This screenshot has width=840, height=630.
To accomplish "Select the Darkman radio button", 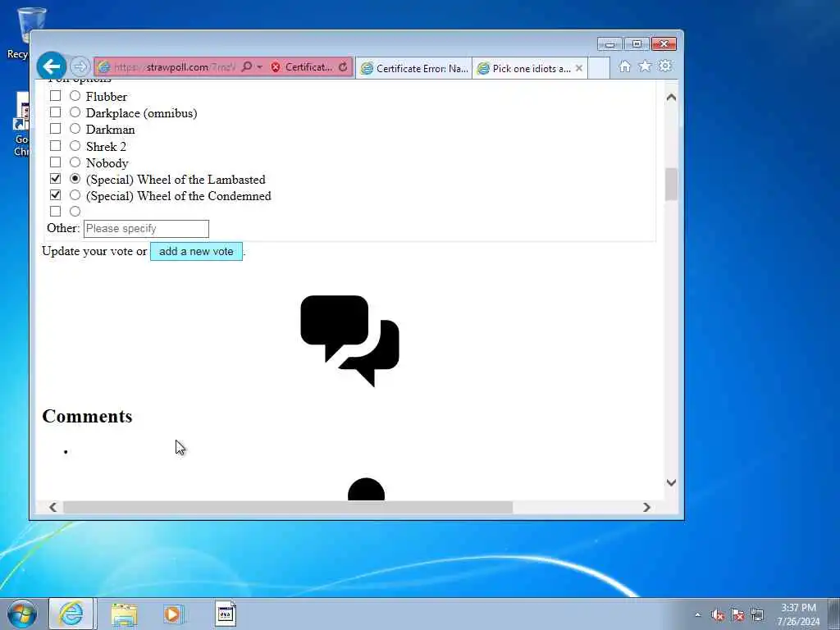I will [x=75, y=129].
